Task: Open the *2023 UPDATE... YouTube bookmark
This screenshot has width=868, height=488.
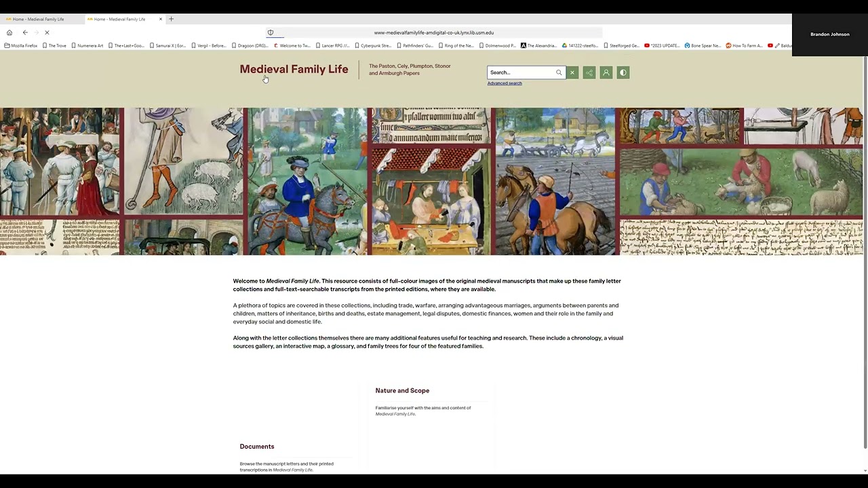Action: coord(663,45)
